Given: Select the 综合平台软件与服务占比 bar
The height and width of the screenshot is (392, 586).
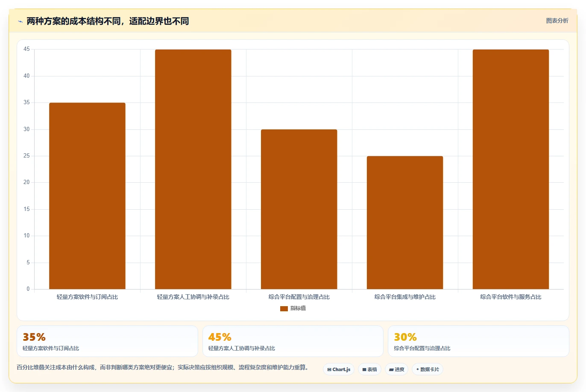Looking at the screenshot, I should pos(511,170).
